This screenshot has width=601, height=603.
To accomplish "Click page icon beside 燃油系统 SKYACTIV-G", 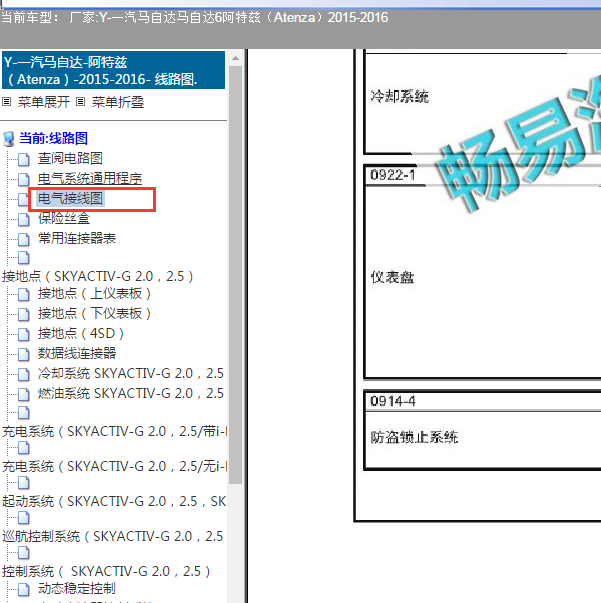I will click(x=23, y=394).
